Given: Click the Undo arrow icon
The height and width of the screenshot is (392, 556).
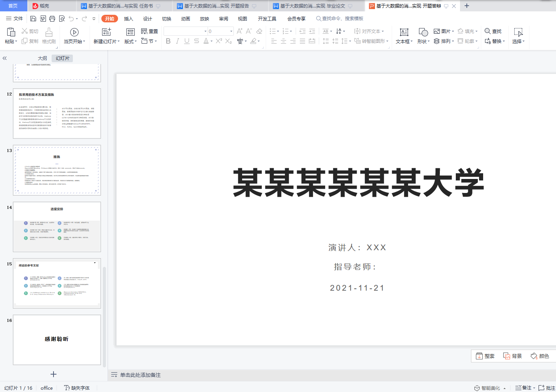Looking at the screenshot, I should tap(71, 19).
